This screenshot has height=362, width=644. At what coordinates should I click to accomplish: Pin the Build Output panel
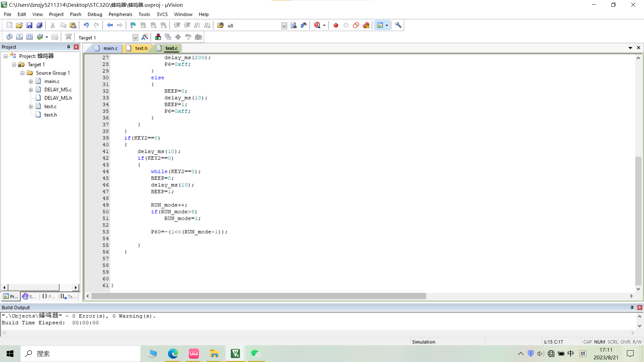pos(632,307)
